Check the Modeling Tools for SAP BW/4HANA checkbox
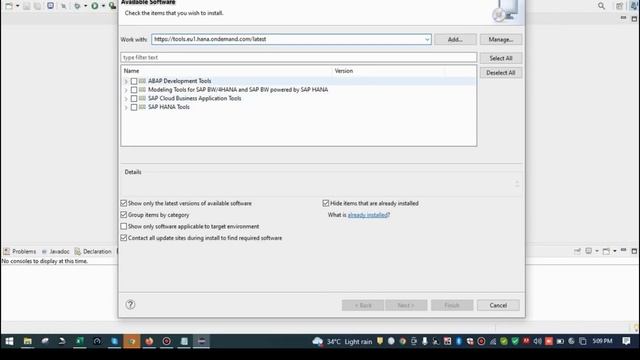This screenshot has height=360, width=640. point(134,90)
